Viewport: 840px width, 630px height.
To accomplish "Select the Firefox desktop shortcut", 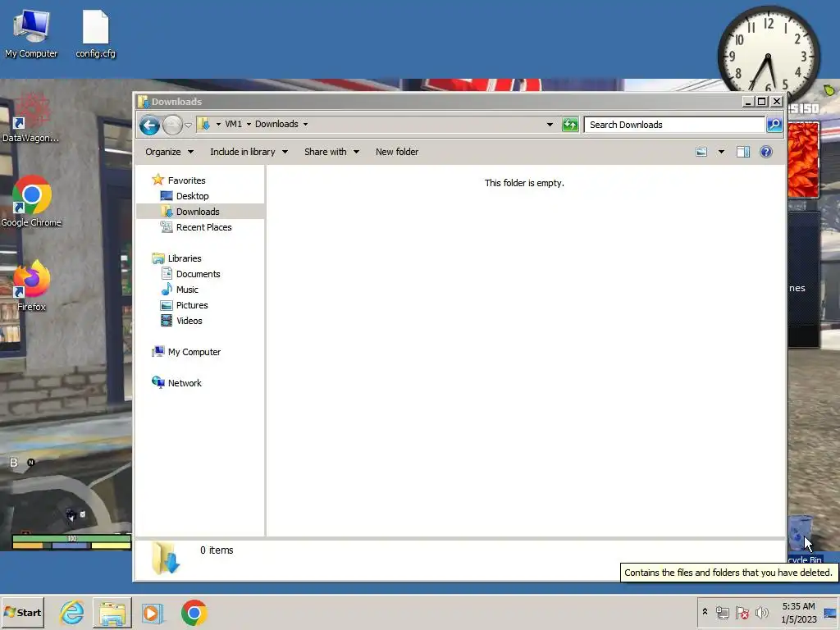I will [31, 286].
